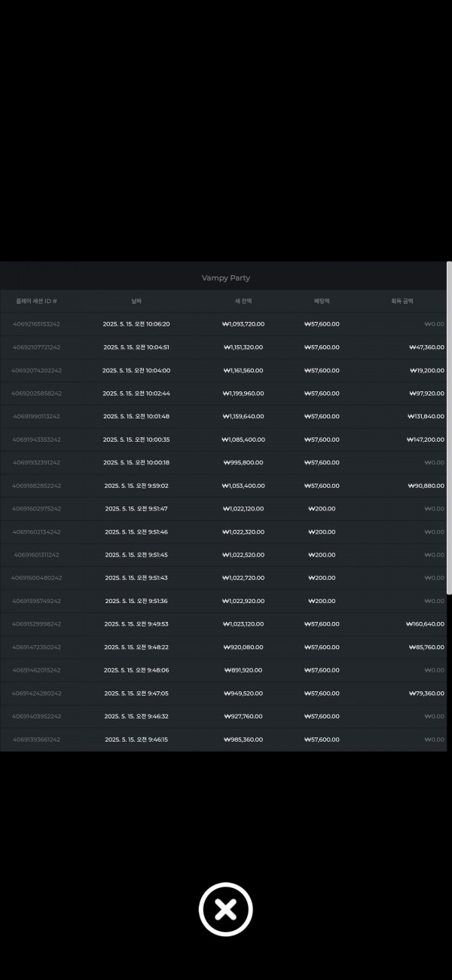
Task: Open session ID 40691943353242
Action: [37, 439]
